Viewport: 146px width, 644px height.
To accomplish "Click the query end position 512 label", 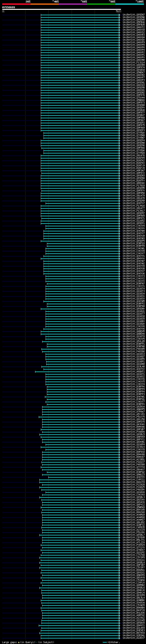I will [118, 11].
